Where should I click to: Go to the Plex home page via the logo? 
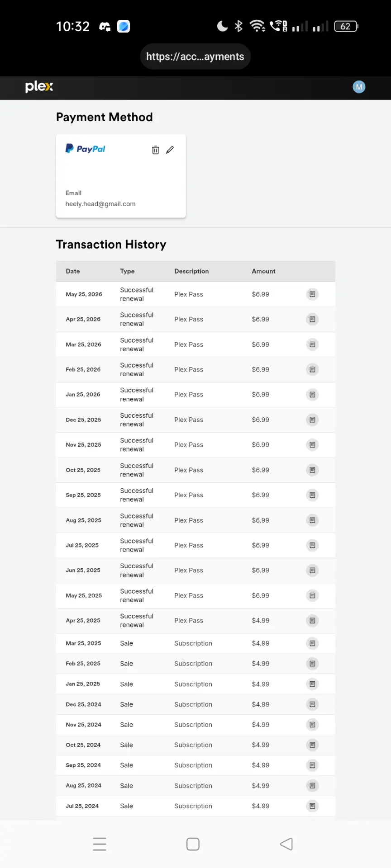click(39, 87)
